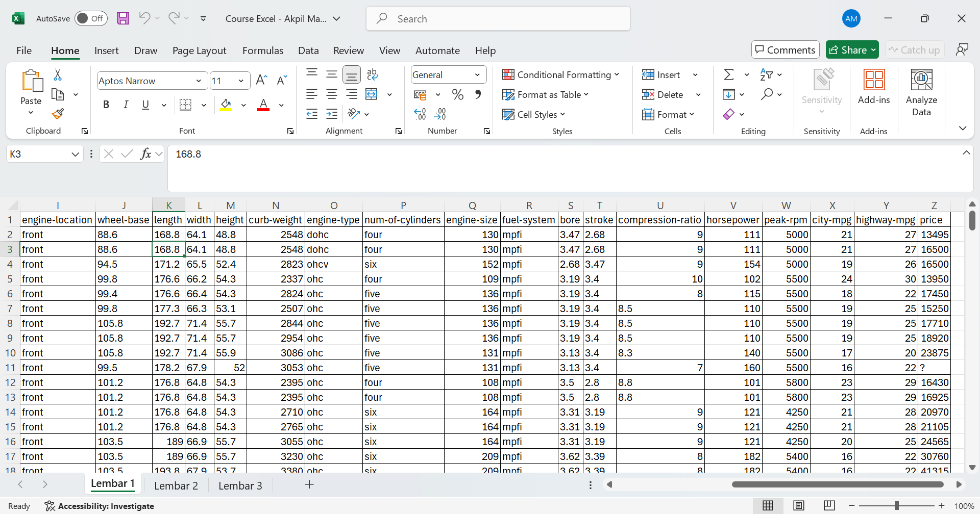
Task: Open the Name Box dropdown arrow
Action: pos(75,154)
